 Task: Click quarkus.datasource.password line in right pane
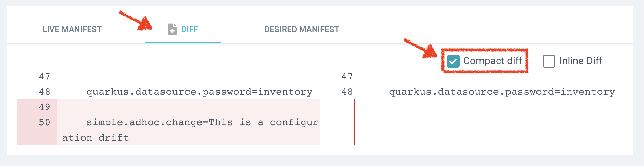(502, 92)
